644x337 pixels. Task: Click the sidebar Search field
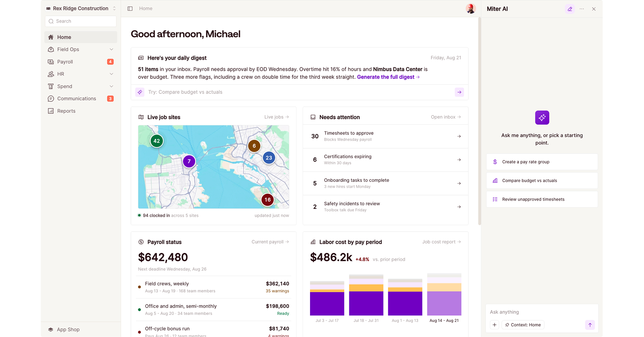[81, 21]
